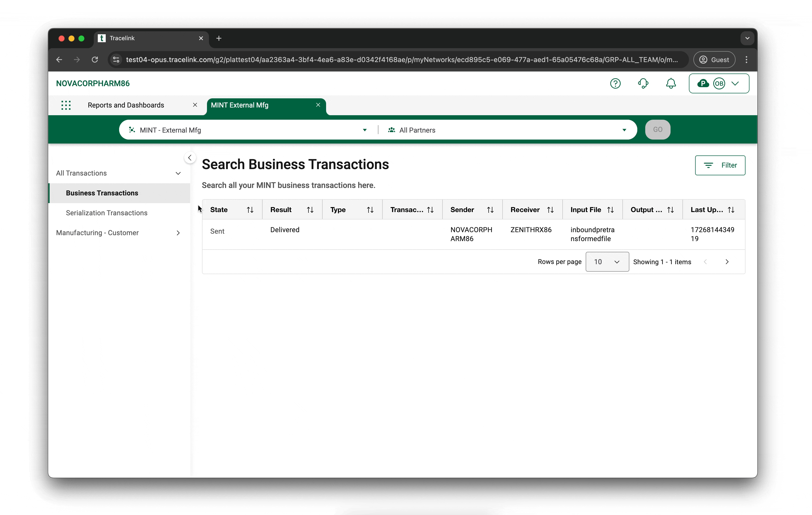Go to next page of results
This screenshot has height=515, width=812.
[x=727, y=262]
